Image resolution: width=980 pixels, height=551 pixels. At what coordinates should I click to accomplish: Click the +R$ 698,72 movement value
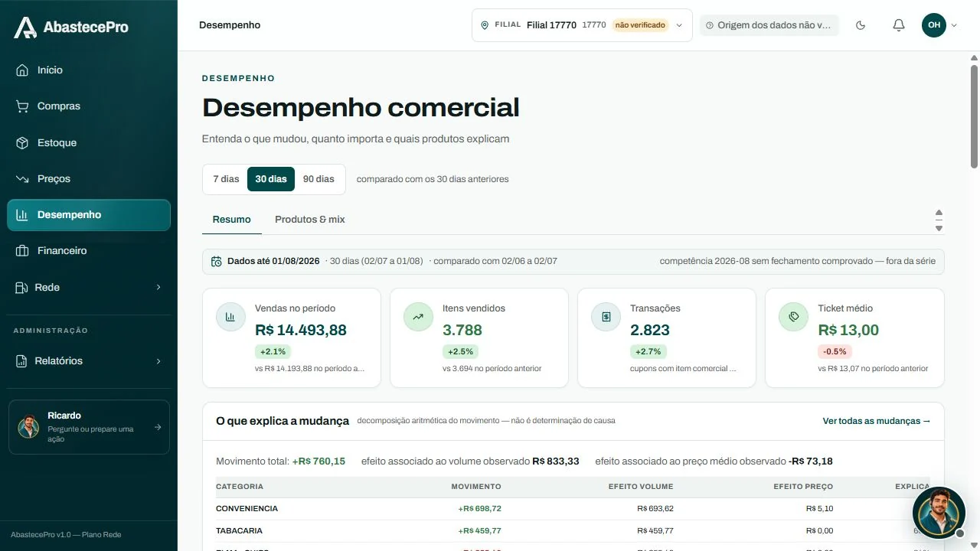click(x=480, y=509)
